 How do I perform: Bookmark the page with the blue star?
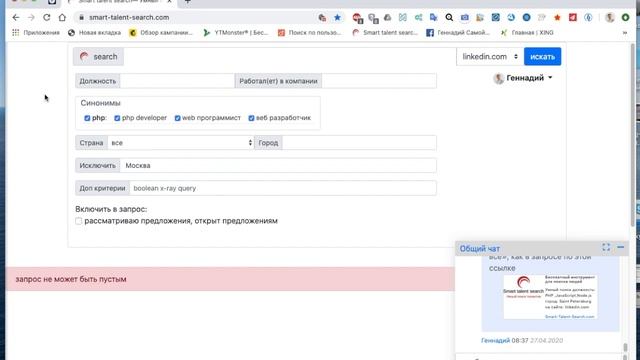tap(337, 18)
